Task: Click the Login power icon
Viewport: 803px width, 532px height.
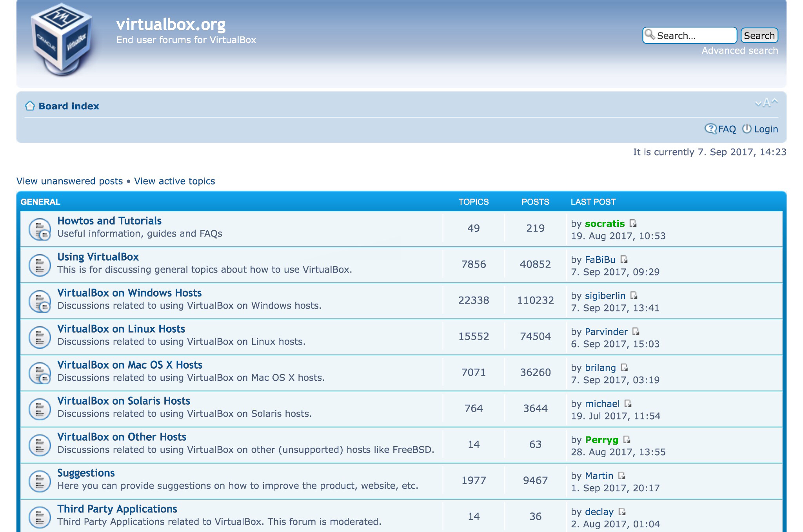Action: [747, 129]
